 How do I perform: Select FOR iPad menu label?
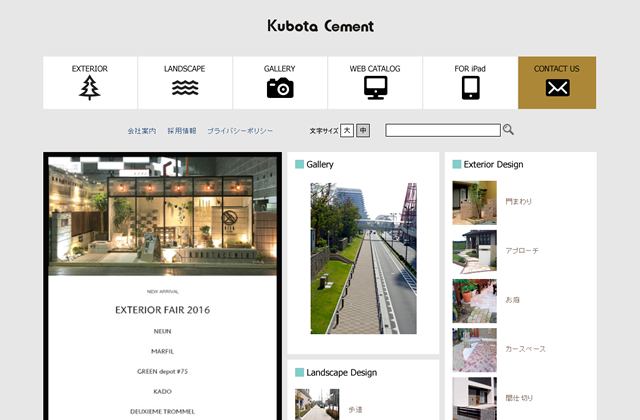pos(470,69)
